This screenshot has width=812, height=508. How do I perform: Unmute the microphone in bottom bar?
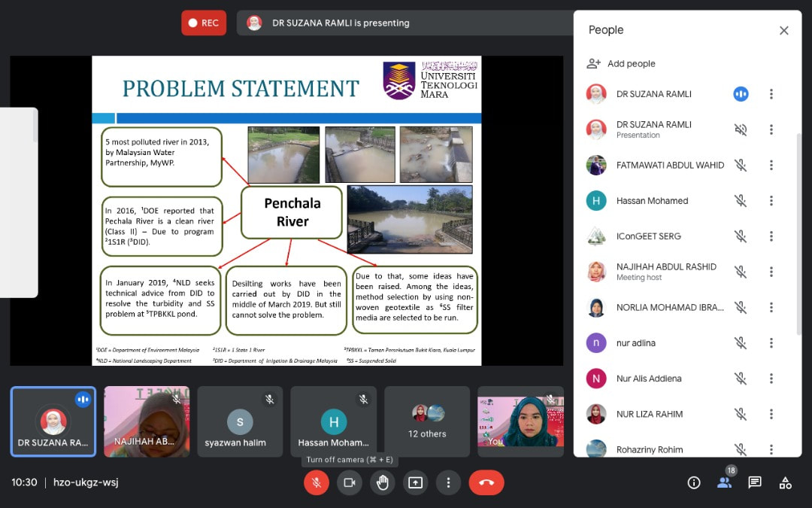tap(317, 482)
